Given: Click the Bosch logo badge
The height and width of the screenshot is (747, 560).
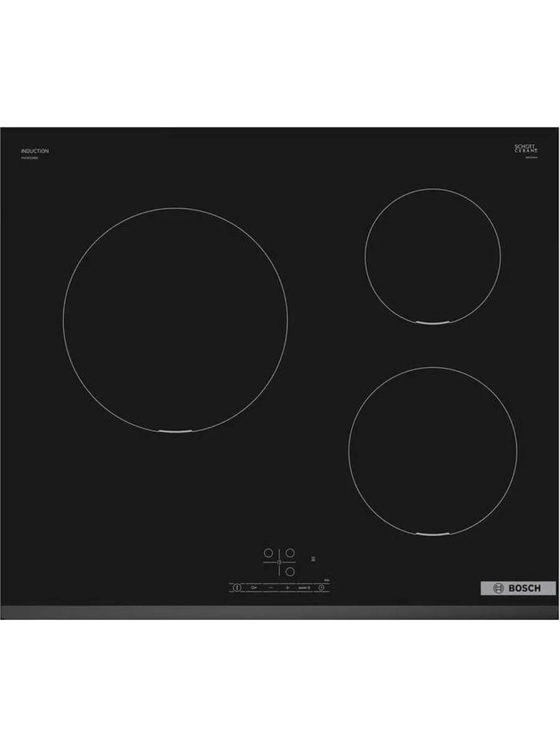Looking at the screenshot, I should [x=518, y=588].
